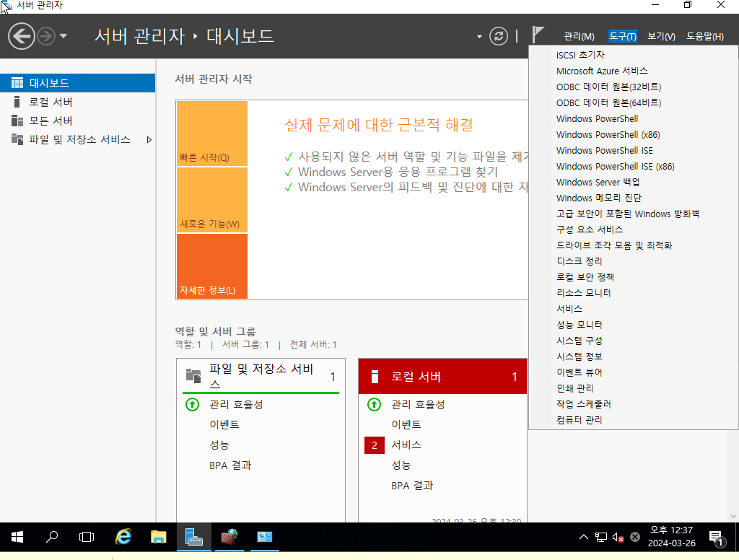Click 관리 효율성 in 로컬 서버 tile
Image resolution: width=739 pixels, height=560 pixels.
418,405
